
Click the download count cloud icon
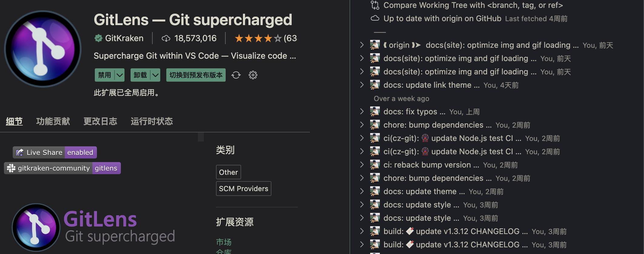pyautogui.click(x=165, y=38)
